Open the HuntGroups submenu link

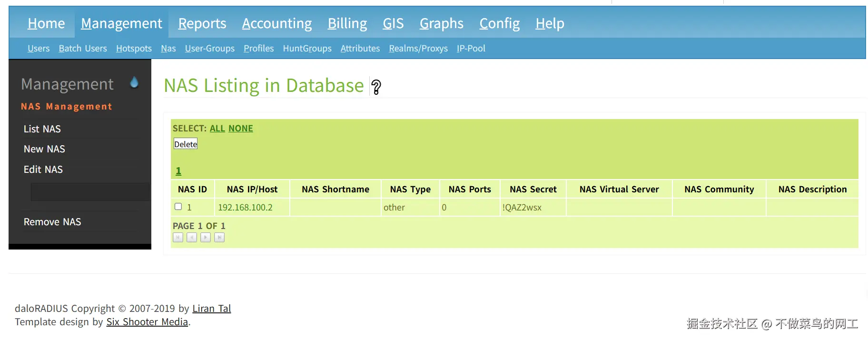click(307, 49)
